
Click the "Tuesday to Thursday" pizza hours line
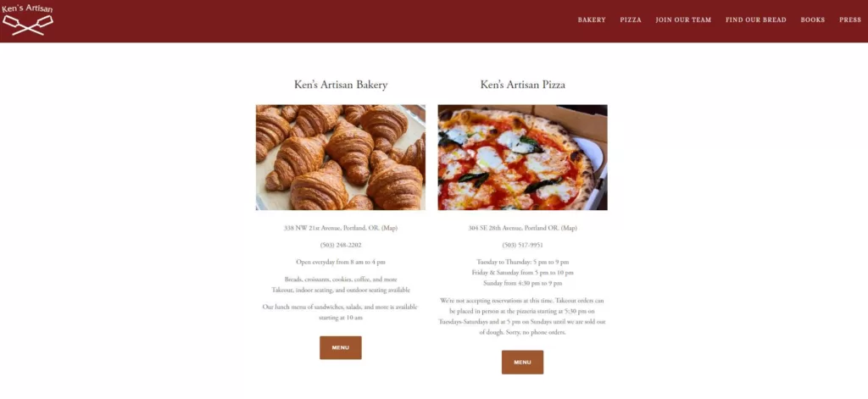click(522, 262)
